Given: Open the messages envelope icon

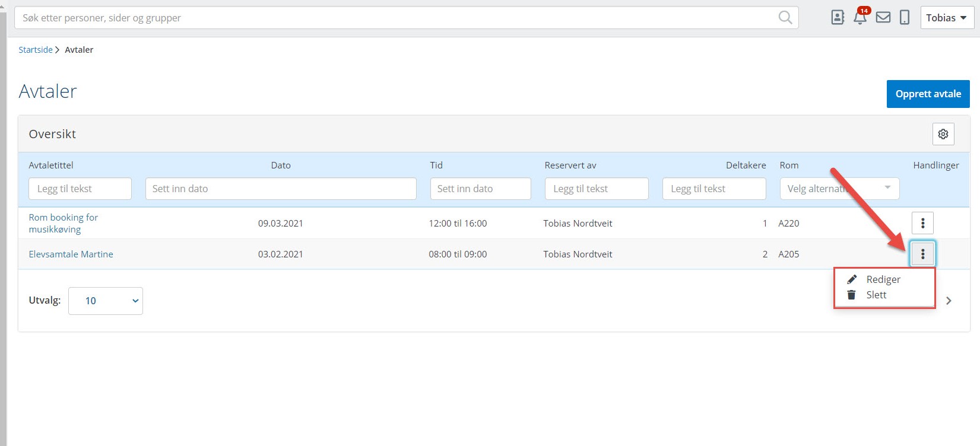Looking at the screenshot, I should click(x=883, y=18).
